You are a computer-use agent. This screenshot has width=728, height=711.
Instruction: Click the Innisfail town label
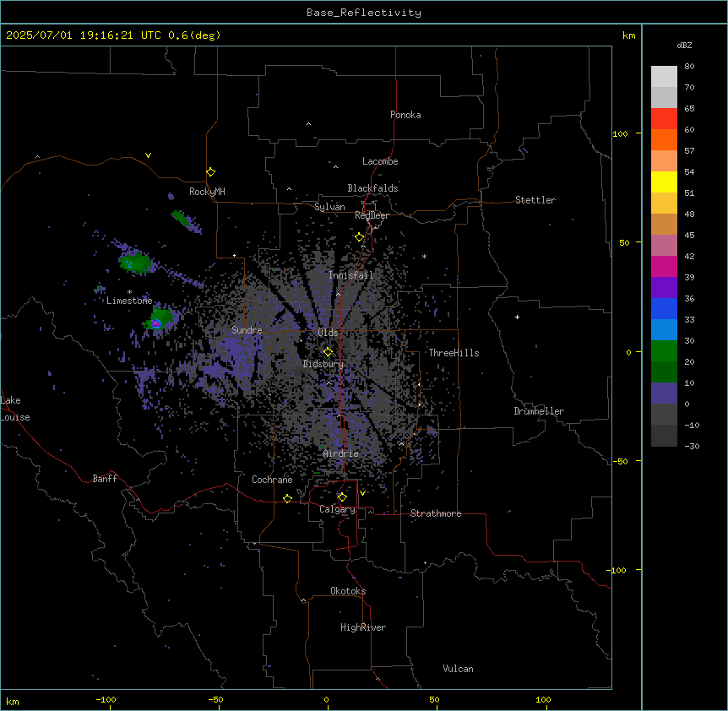coord(350,275)
